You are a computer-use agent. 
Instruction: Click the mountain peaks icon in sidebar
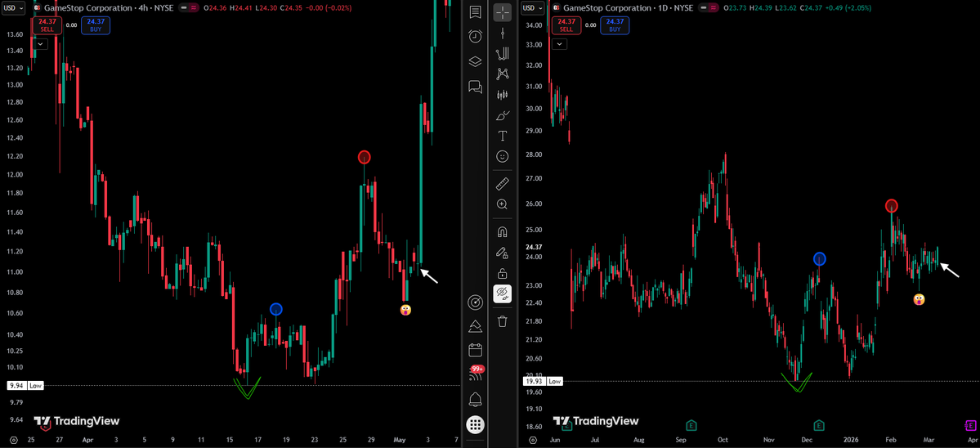475,326
